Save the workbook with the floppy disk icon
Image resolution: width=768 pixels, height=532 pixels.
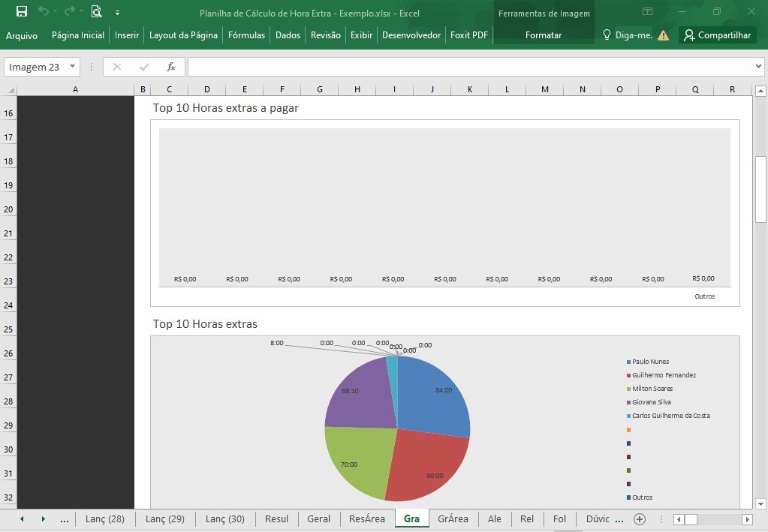[x=22, y=11]
